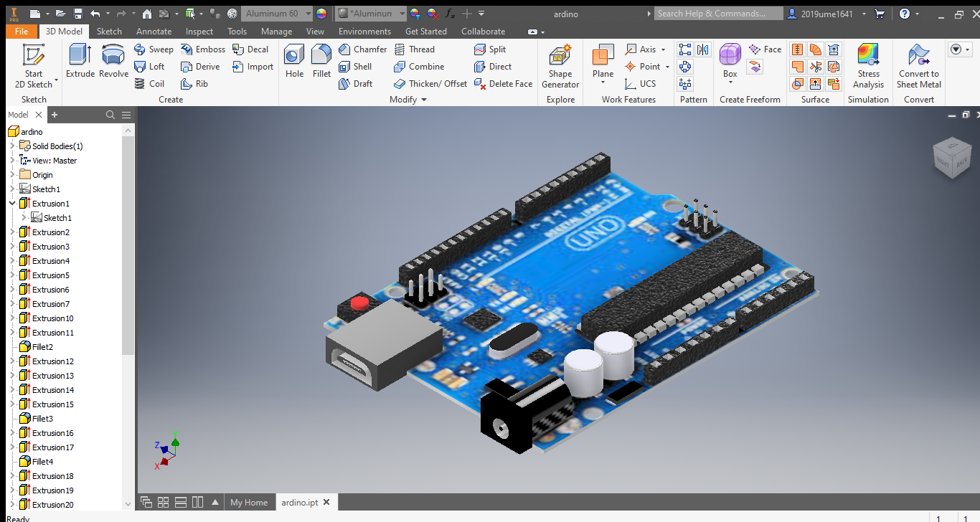Switch to the Collaborate ribbon tab
The height and width of the screenshot is (522, 980).
(x=483, y=32)
